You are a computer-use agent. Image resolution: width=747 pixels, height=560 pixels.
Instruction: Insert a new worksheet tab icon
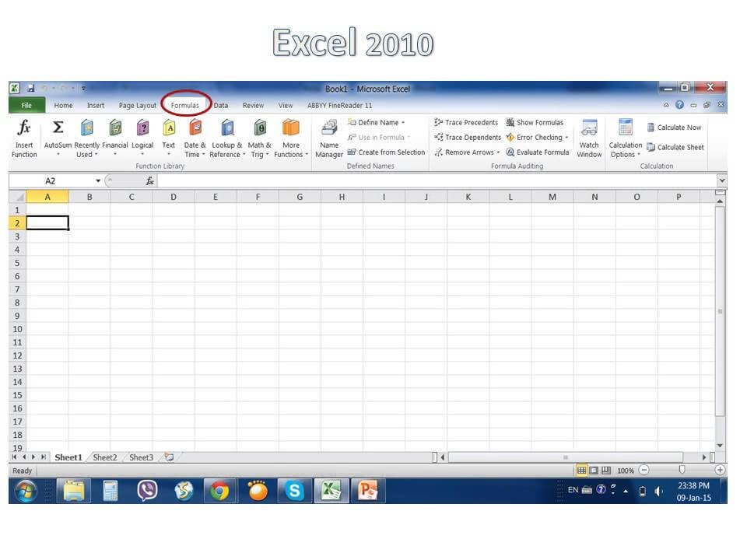tap(169, 457)
